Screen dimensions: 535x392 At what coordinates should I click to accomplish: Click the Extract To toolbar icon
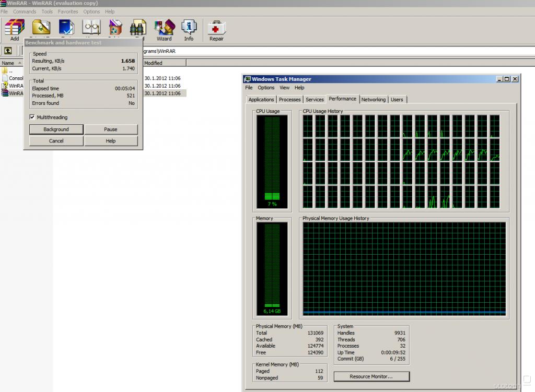tap(41, 28)
